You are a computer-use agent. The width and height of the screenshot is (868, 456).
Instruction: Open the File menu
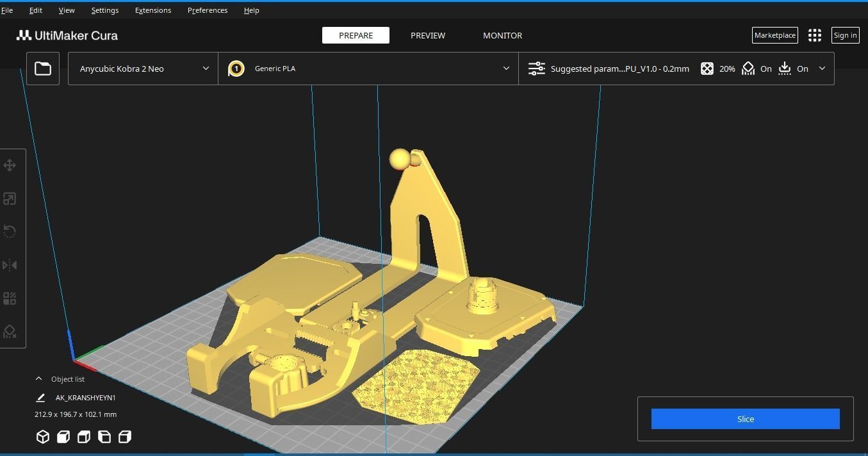coord(7,10)
